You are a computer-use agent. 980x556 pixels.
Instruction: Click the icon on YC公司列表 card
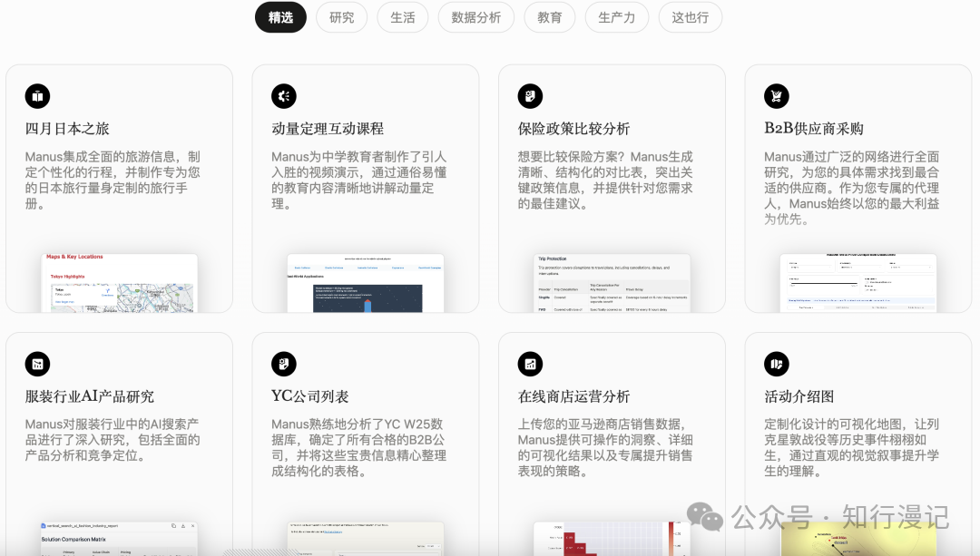click(284, 365)
